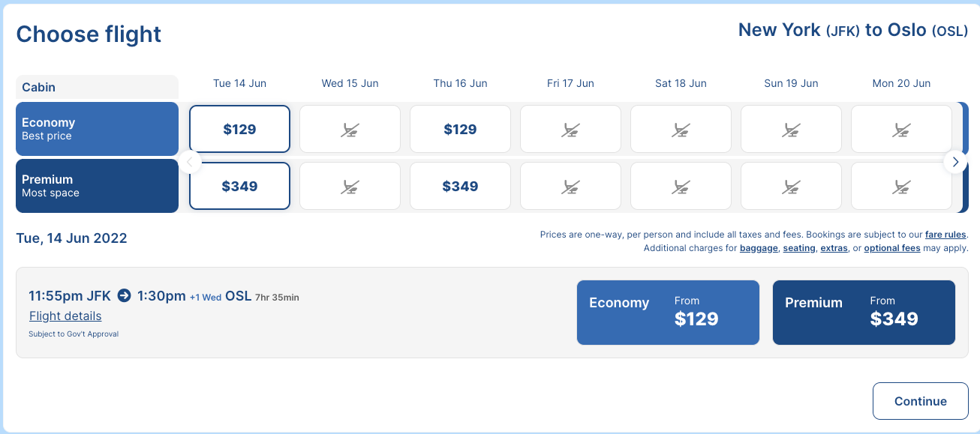
Task: Select the no-flight icon for Economy on Wed 15 Jun
Action: tap(350, 129)
